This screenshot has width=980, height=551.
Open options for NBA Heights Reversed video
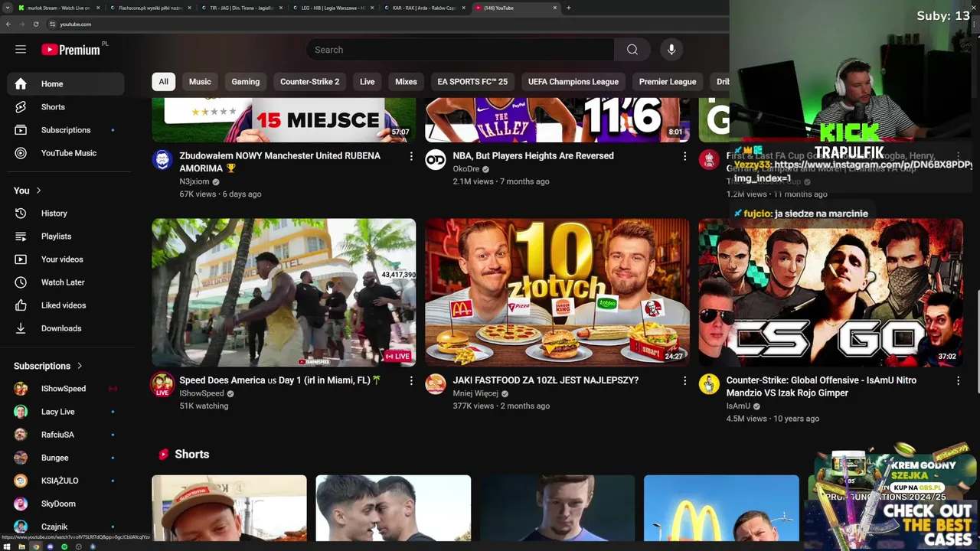[x=684, y=156]
